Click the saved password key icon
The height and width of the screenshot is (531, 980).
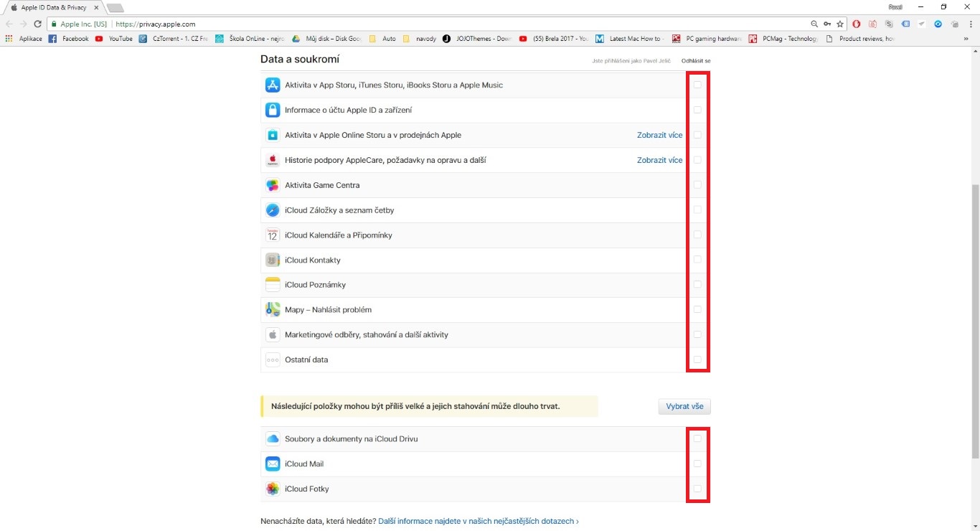click(x=827, y=24)
